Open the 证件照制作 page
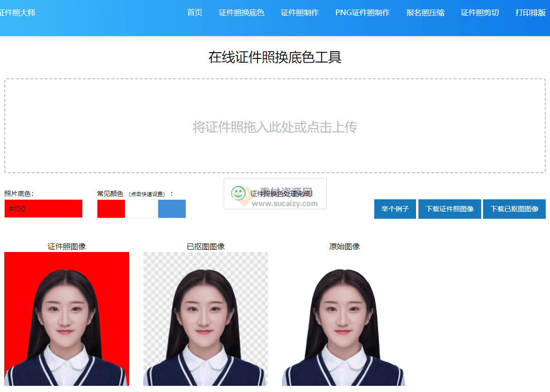 pyautogui.click(x=300, y=13)
